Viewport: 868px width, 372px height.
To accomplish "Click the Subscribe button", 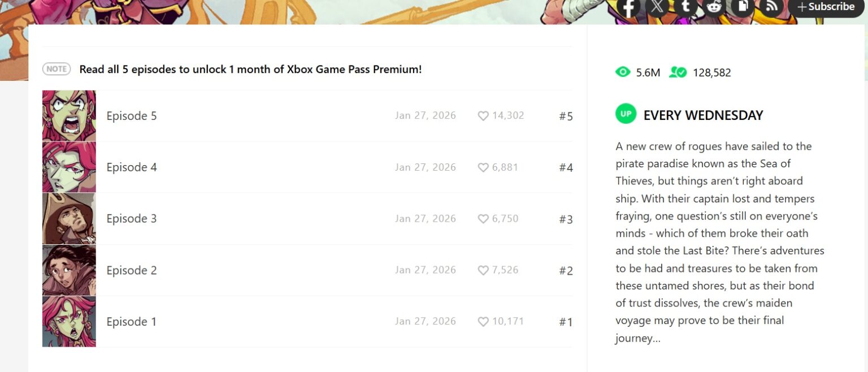I will pos(826,7).
